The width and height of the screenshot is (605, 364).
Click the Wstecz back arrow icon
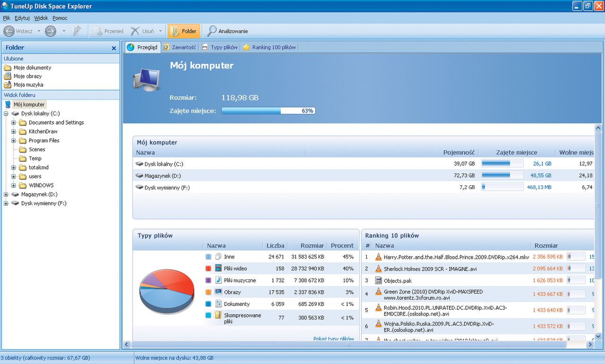(x=9, y=31)
